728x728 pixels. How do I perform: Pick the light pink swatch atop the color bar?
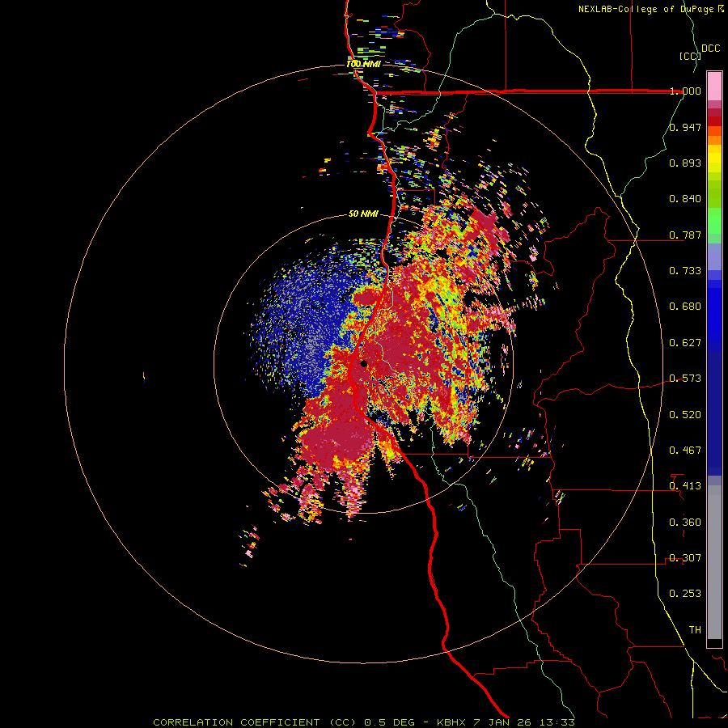(x=714, y=87)
